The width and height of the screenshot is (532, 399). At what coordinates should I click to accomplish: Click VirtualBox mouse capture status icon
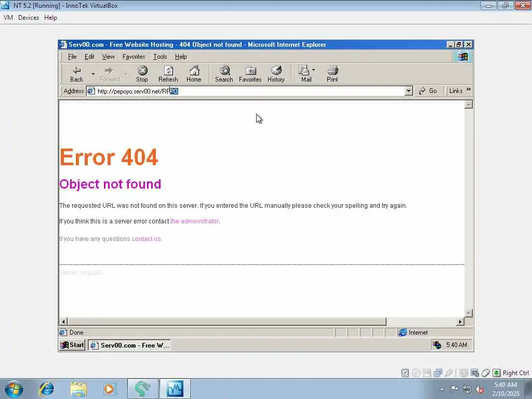pyautogui.click(x=486, y=373)
